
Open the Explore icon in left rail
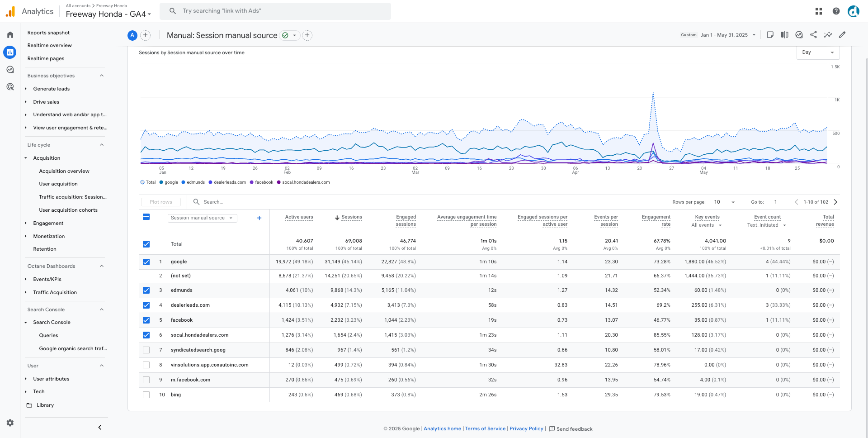tap(10, 70)
